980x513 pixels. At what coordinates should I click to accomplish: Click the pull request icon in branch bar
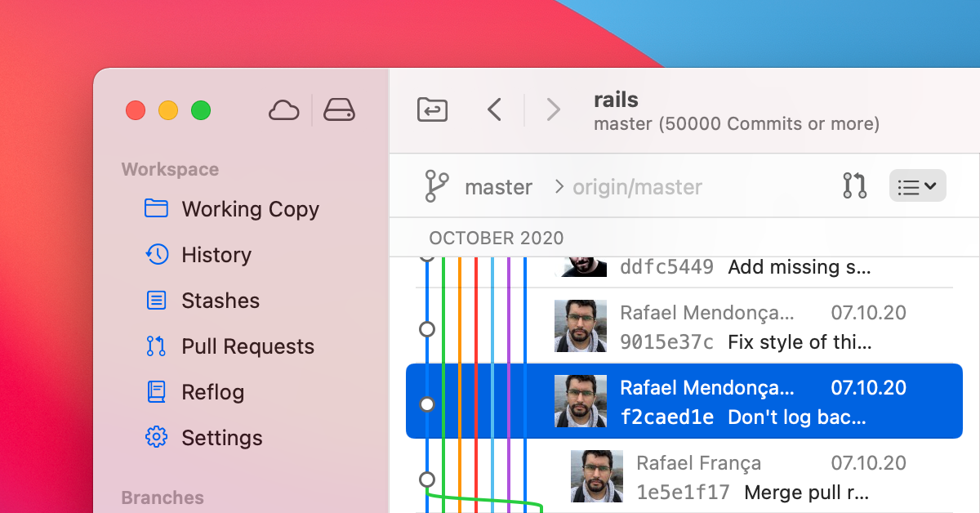854,186
